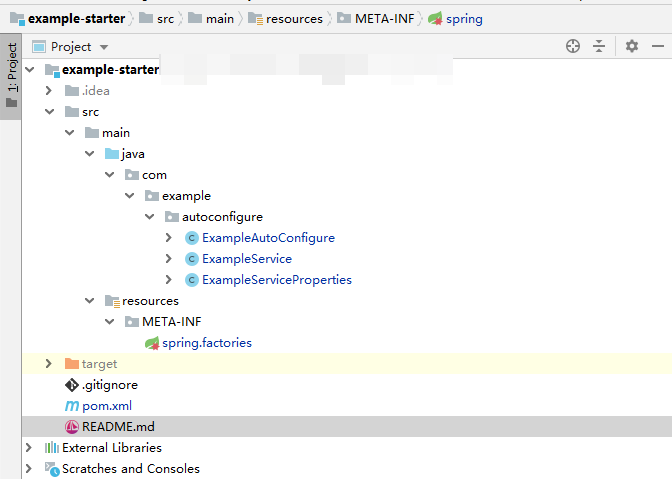Select the autoconfigure package
672x479 pixels.
[x=222, y=217]
